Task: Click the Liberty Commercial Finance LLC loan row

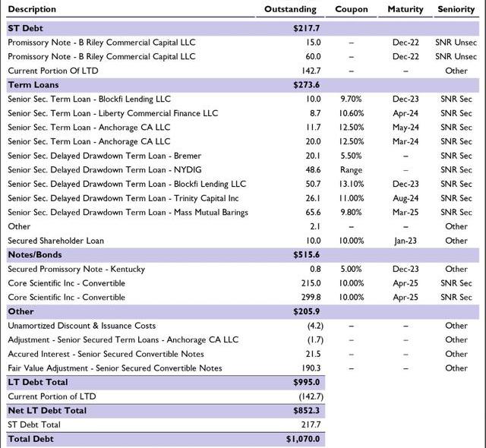Action: tap(112, 113)
